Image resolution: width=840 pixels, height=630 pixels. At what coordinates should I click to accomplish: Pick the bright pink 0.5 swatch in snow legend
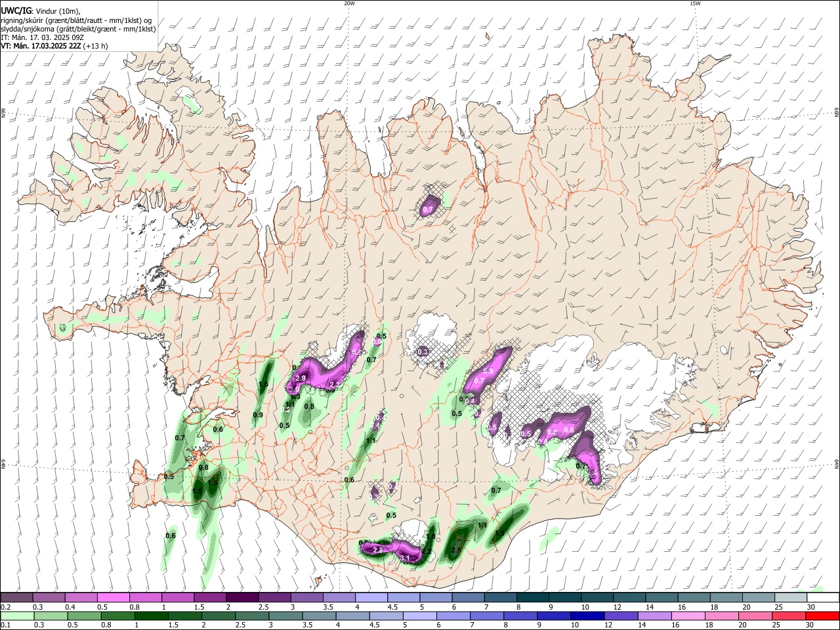coord(113,598)
